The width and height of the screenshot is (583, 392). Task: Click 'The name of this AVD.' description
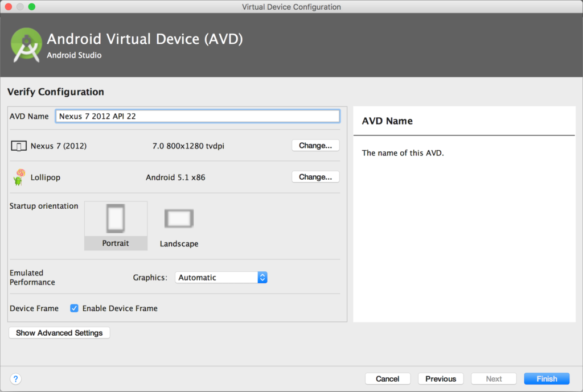click(x=403, y=153)
